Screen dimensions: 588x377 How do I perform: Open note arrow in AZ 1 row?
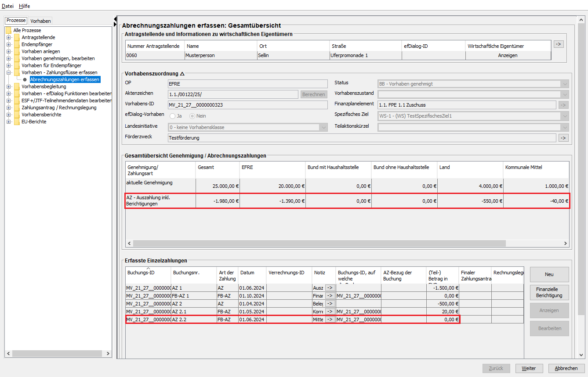330,288
